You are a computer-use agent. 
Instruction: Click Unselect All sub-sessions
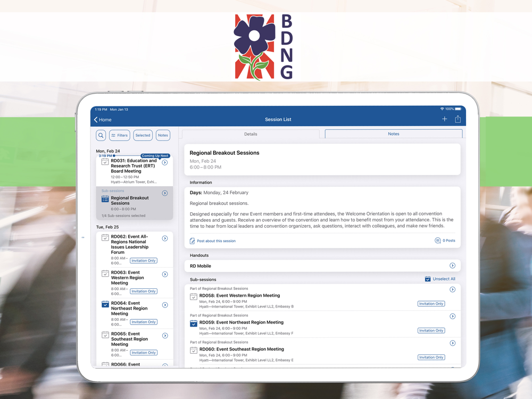440,279
